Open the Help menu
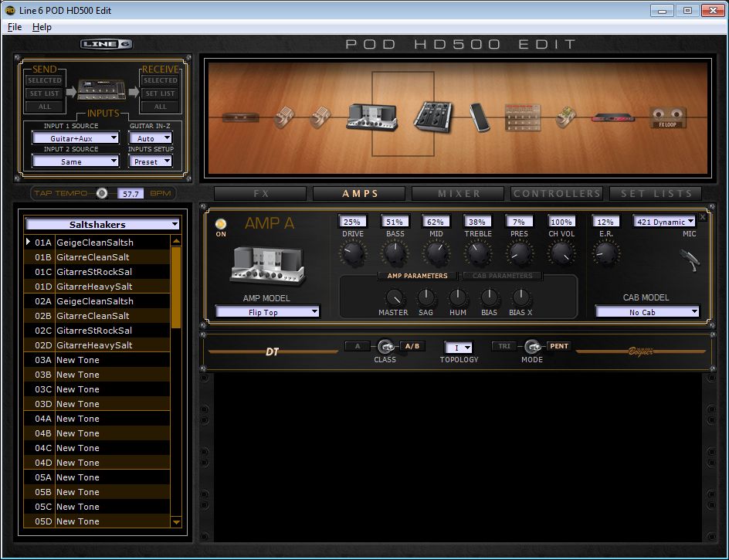The image size is (729, 560). (x=42, y=27)
